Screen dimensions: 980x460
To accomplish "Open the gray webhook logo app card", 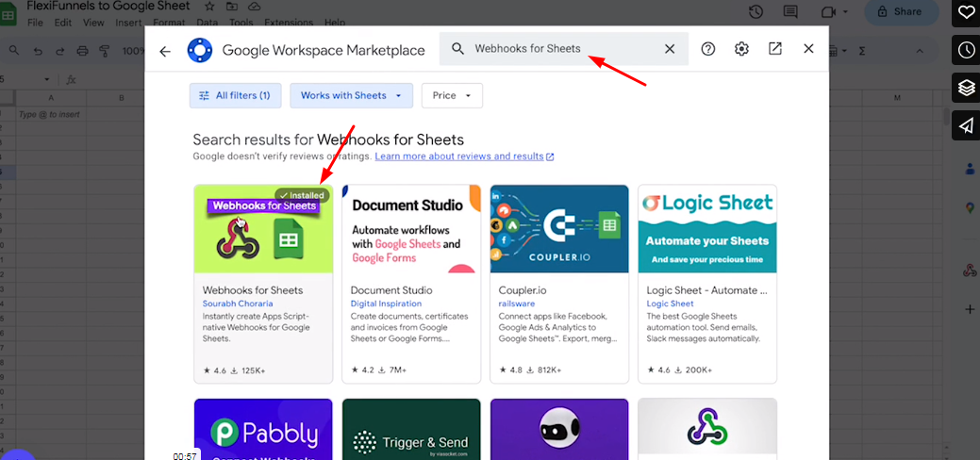I will 707,430.
